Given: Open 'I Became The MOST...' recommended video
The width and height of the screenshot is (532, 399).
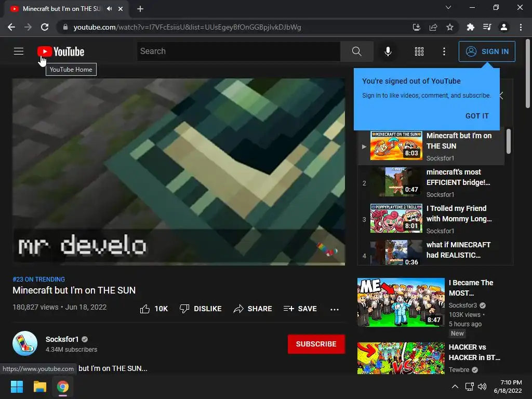Looking at the screenshot, I should pos(471,288).
